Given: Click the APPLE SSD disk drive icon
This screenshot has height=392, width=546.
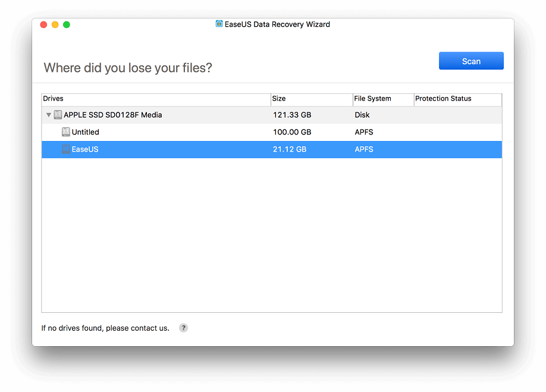Looking at the screenshot, I should [58, 115].
